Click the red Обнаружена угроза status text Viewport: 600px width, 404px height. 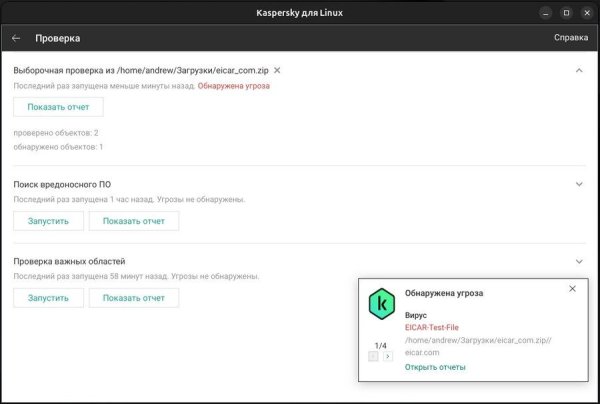tap(233, 86)
